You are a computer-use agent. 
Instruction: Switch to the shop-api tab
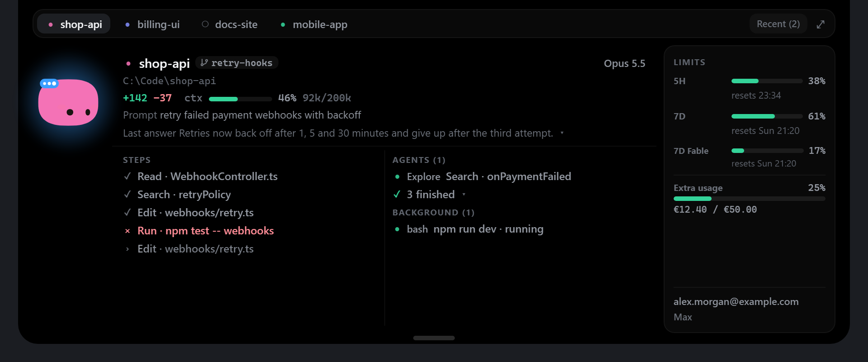click(74, 24)
